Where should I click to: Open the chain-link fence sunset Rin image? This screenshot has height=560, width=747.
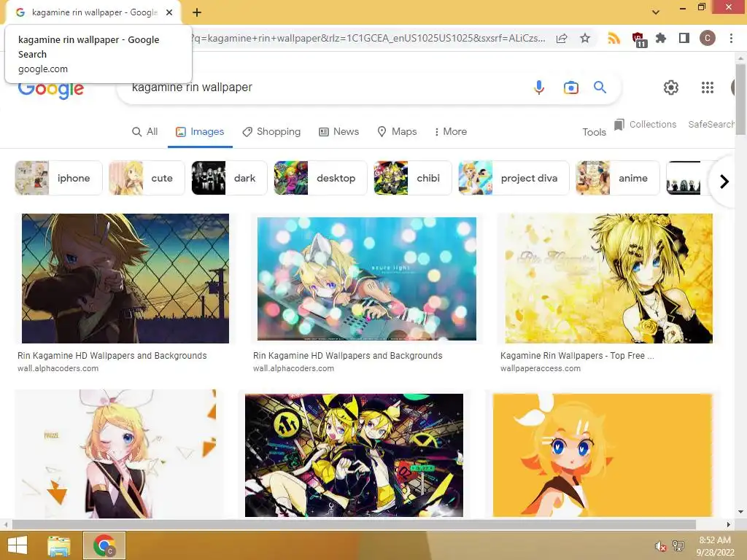[125, 279]
